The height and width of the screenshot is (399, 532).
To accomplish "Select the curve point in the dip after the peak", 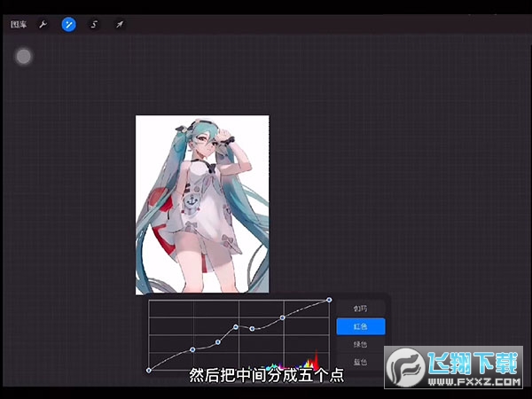I will point(252,328).
